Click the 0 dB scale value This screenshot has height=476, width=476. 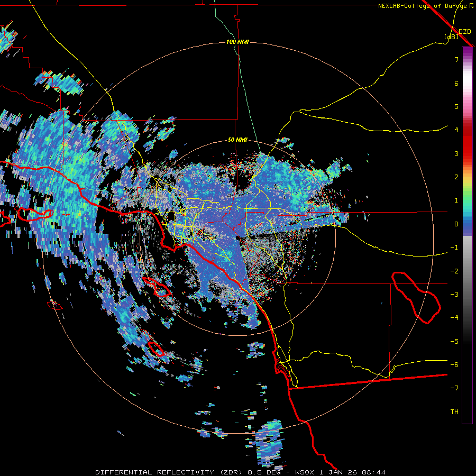pos(456,224)
